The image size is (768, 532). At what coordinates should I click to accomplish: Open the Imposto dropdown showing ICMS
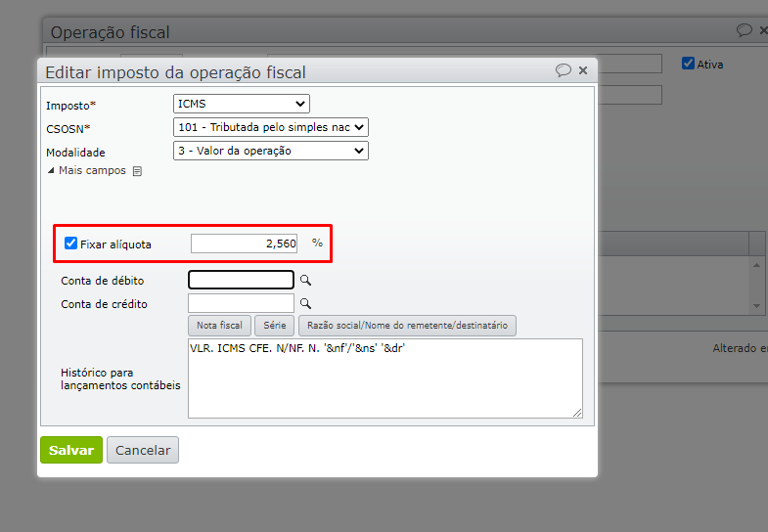pyautogui.click(x=242, y=104)
